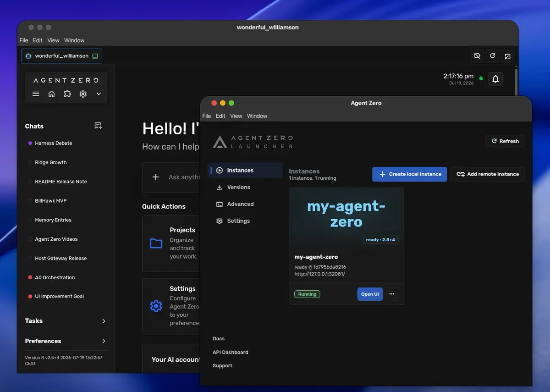The image size is (550, 392).
Task: Click the crossed-out display icon in tab bar
Action: pos(477,56)
